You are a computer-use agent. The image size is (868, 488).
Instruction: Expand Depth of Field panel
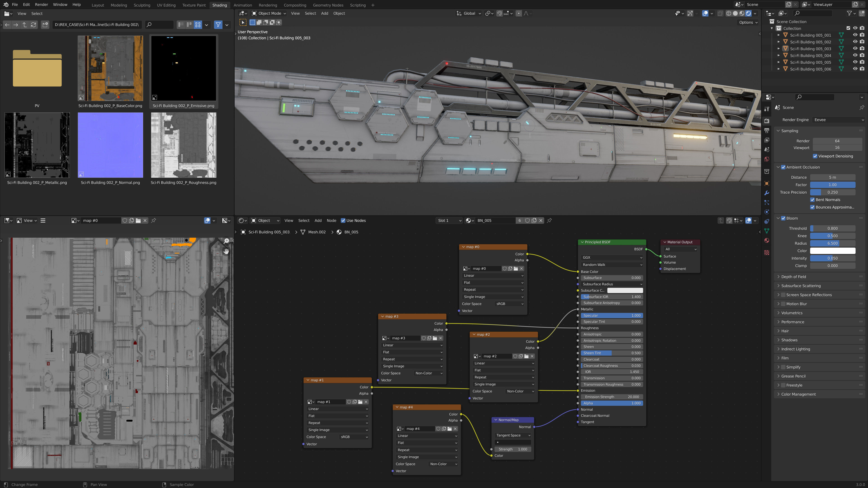pos(793,277)
